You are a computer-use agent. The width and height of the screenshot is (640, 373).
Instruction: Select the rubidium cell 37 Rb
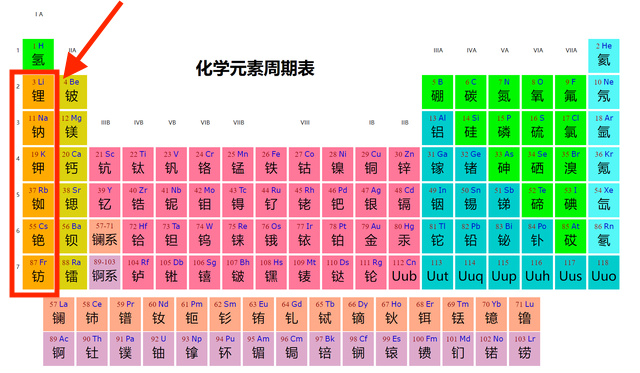pos(38,200)
